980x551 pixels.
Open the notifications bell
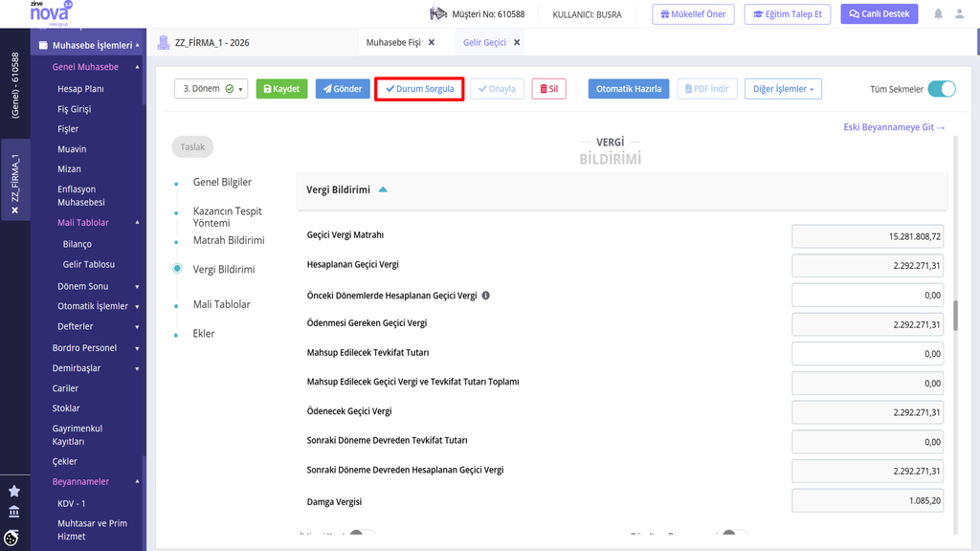[938, 13]
